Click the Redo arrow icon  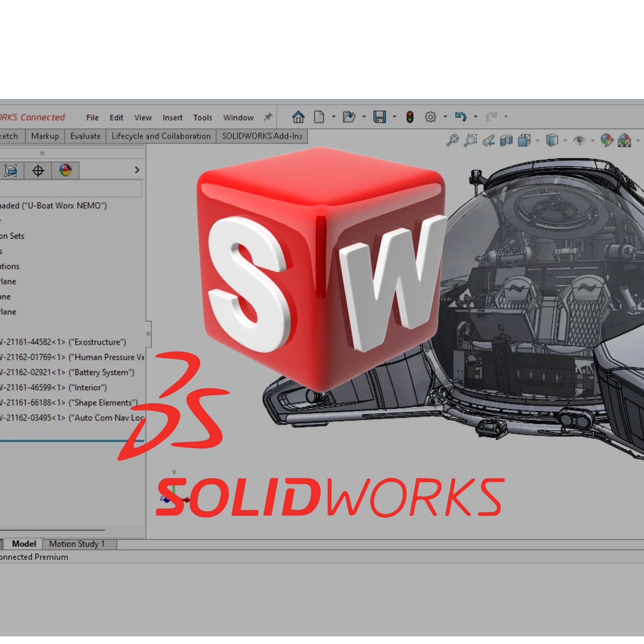pos(491,117)
